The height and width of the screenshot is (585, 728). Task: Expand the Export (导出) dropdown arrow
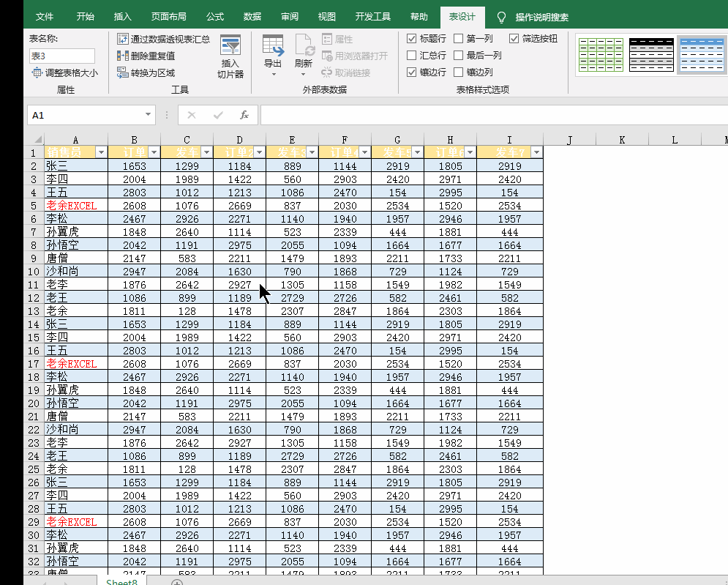pos(274,75)
